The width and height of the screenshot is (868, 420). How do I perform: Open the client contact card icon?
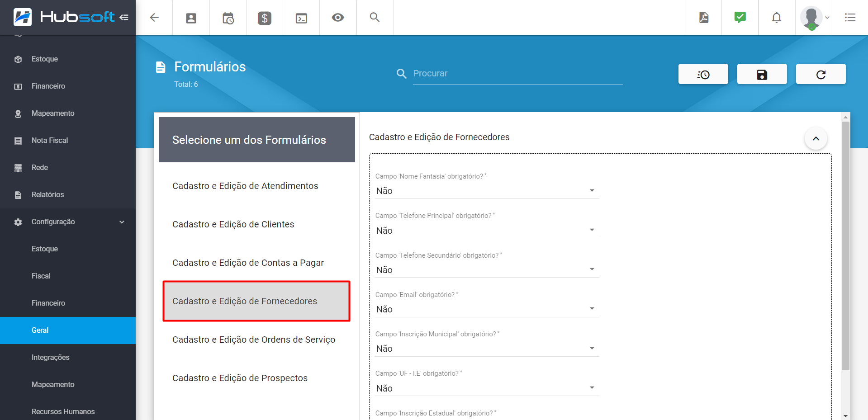click(x=191, y=18)
